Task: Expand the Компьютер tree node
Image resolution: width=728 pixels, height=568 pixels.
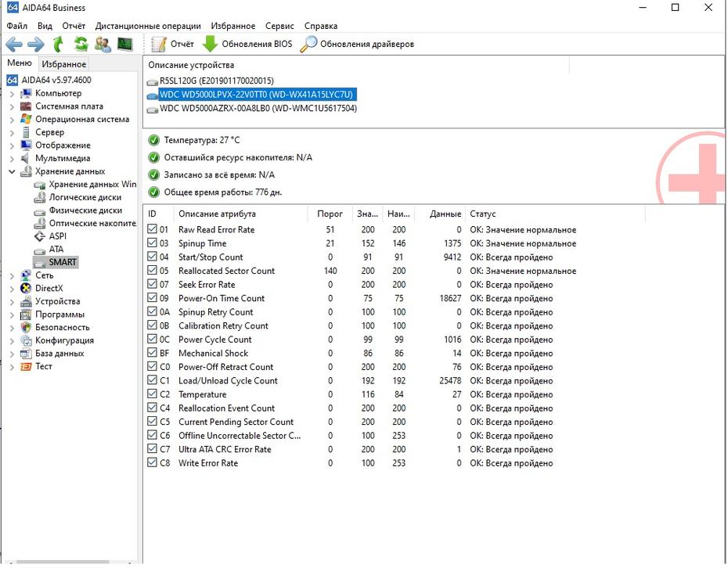Action: click(x=12, y=94)
